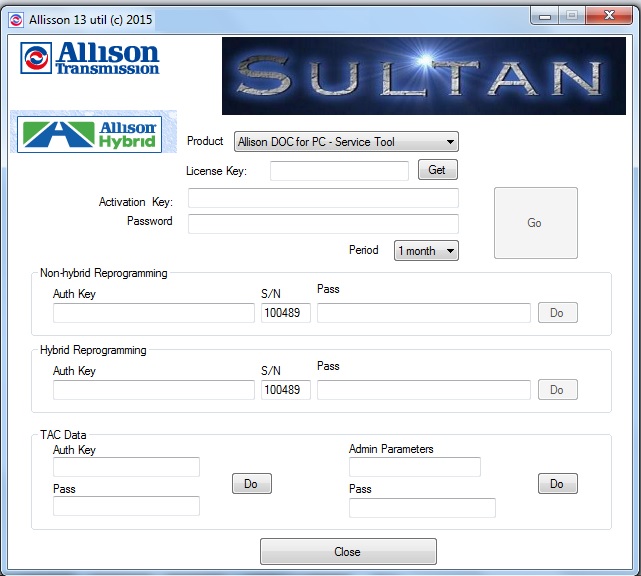The image size is (641, 576).
Task: Click the 'Period' label
Action: (363, 250)
